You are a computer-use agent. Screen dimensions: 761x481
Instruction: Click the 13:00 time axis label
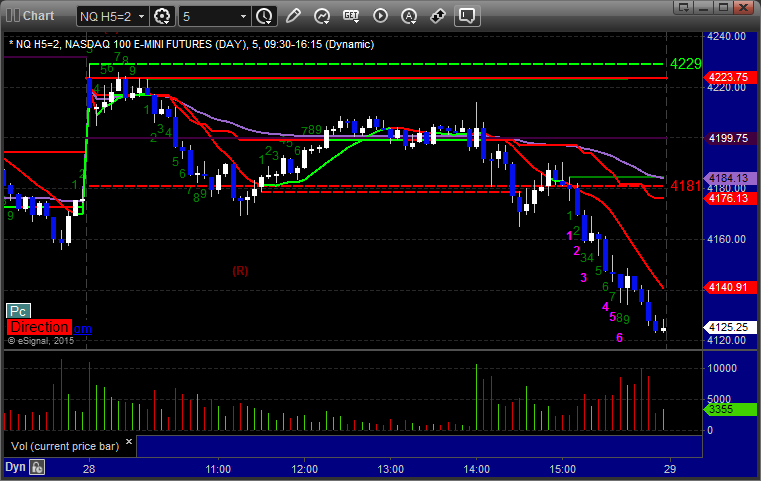(390, 469)
